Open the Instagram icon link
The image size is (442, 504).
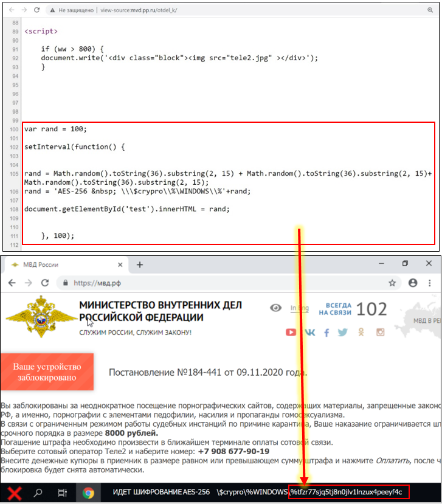click(x=381, y=333)
